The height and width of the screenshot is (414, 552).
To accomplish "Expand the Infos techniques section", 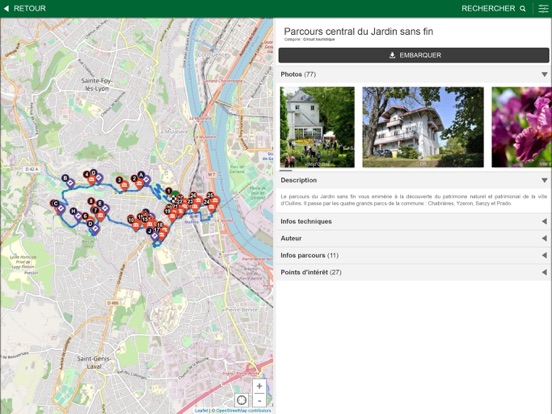I will coord(414,221).
